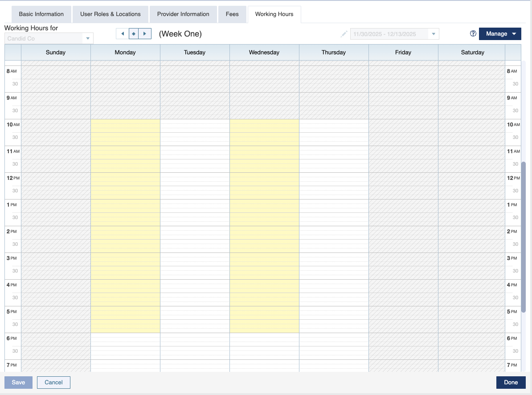This screenshot has height=395, width=532.
Task: Open the Fees tab
Action: tap(232, 14)
